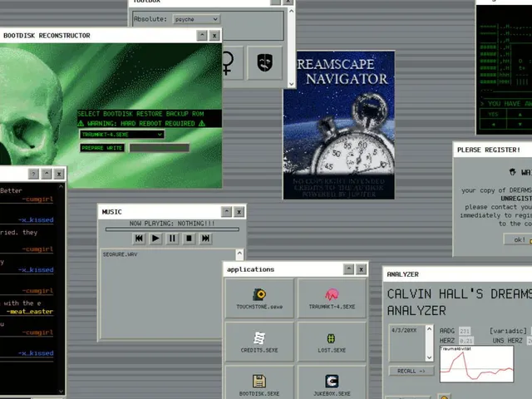This screenshot has width=532, height=399.
Task: Go back to the previous track
Action: pos(139,239)
